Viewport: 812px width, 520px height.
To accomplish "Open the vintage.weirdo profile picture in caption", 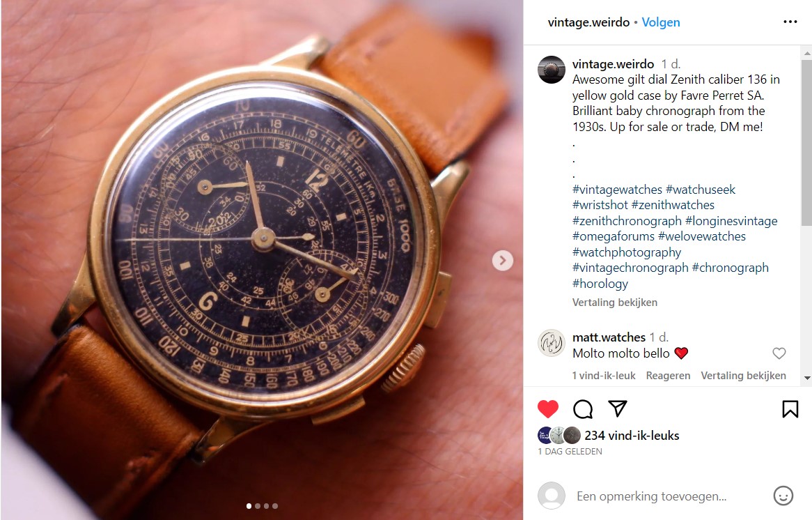I will 552,70.
